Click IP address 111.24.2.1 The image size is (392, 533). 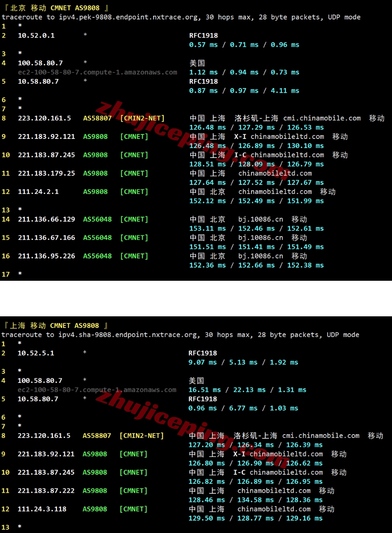click(38, 191)
